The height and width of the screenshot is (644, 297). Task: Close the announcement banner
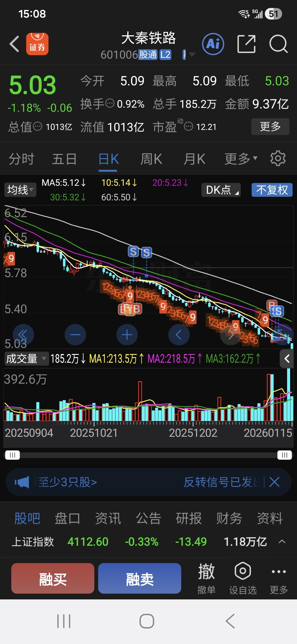[274, 482]
